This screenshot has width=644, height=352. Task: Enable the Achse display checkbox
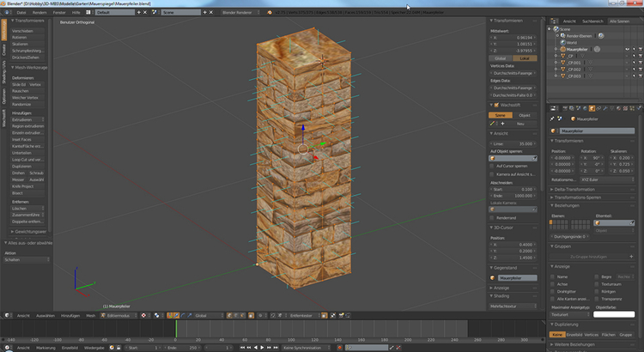point(553,284)
